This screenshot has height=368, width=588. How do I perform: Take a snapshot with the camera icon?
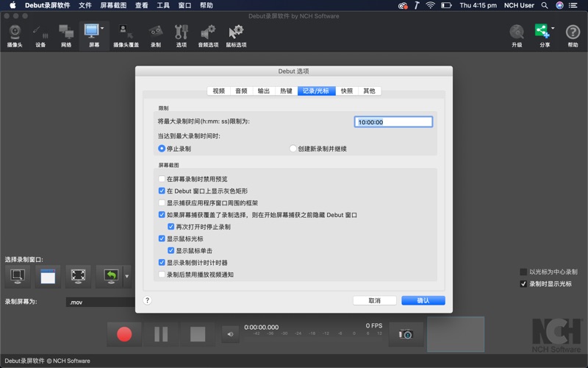point(406,333)
